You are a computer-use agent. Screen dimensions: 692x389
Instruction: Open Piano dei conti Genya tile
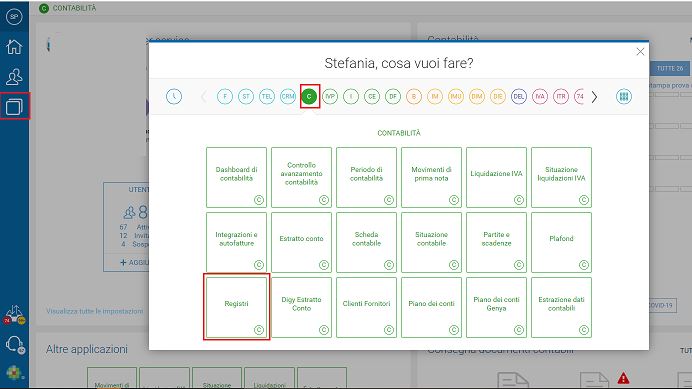[x=496, y=307]
